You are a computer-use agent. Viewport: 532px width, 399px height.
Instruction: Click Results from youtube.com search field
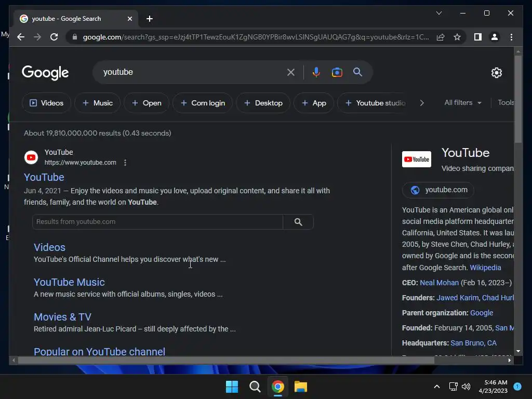(158, 222)
